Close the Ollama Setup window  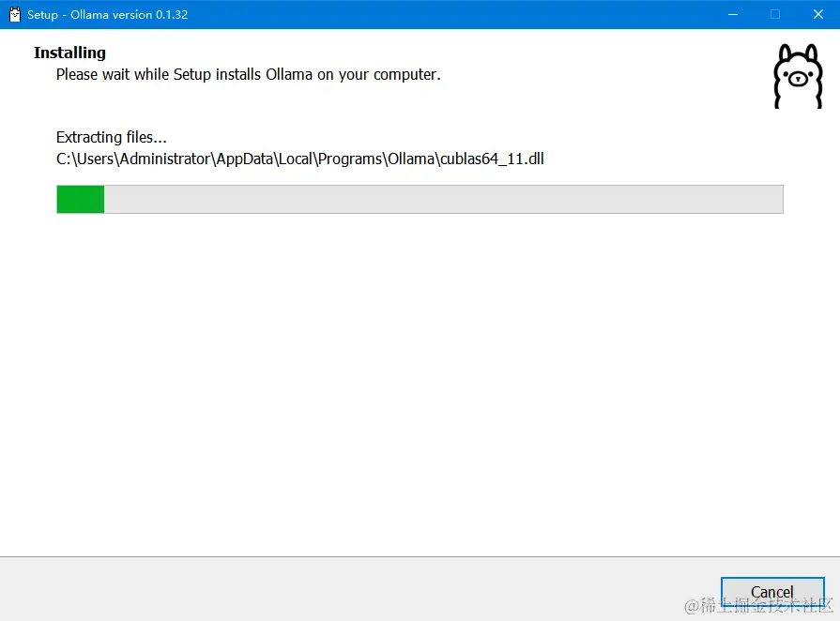(x=818, y=14)
